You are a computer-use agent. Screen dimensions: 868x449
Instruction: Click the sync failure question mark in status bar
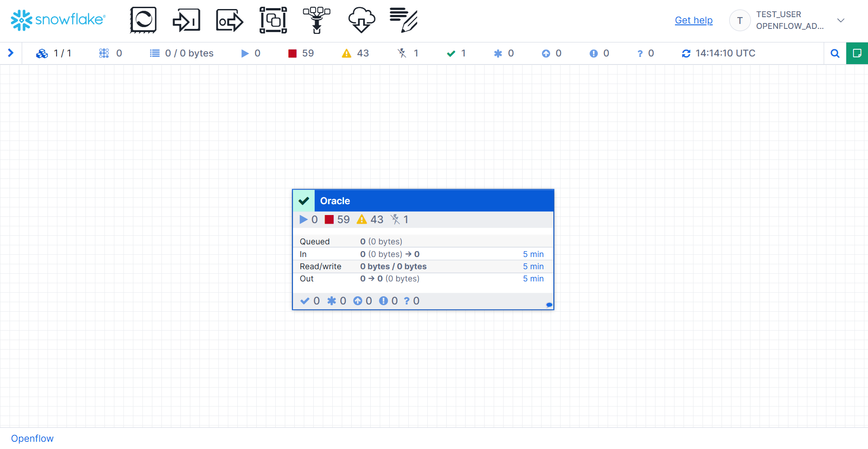point(640,53)
